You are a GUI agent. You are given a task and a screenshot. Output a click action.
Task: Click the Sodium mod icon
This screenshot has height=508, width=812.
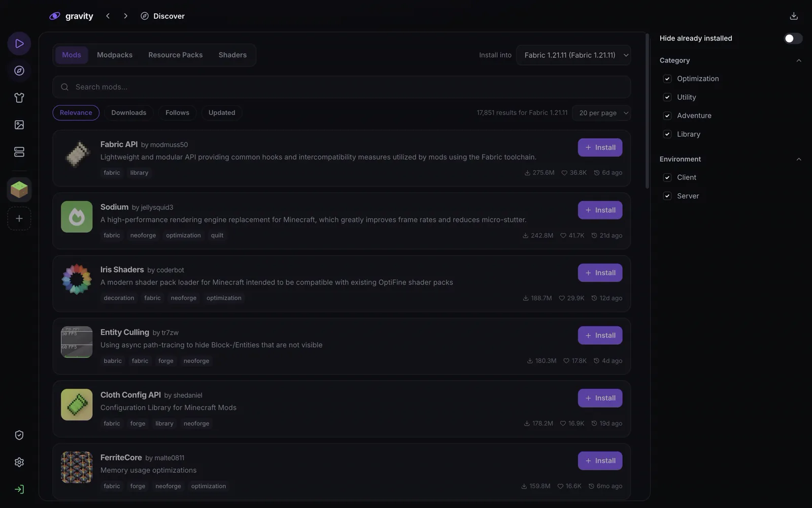77,217
